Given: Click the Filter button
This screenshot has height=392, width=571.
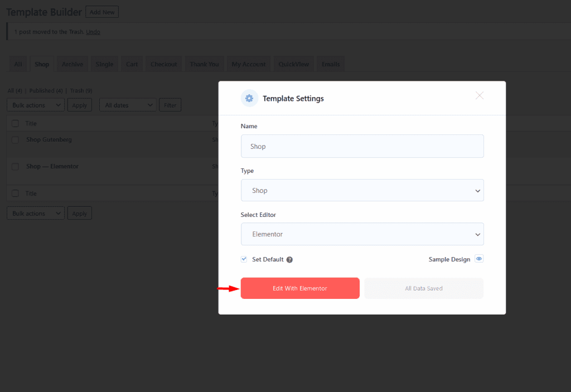Looking at the screenshot, I should tap(170, 105).
